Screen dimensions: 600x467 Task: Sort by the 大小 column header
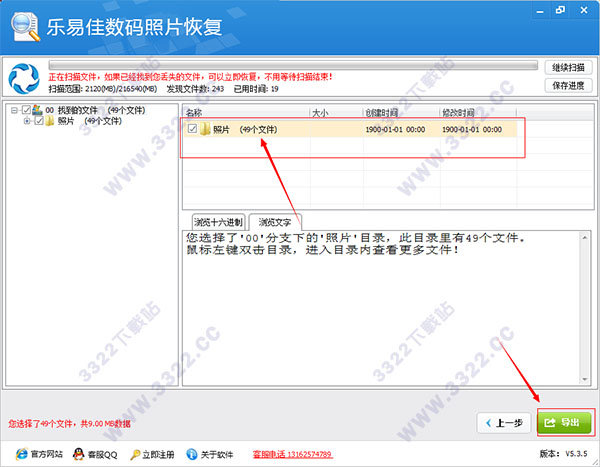pyautogui.click(x=336, y=113)
